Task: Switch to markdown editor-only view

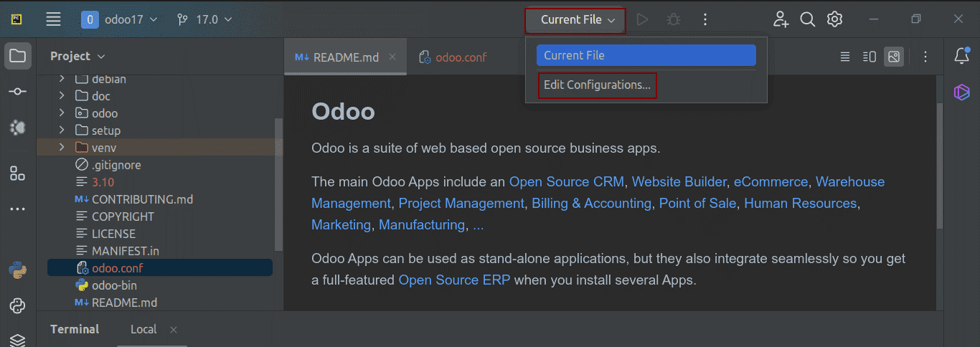Action: pyautogui.click(x=845, y=56)
